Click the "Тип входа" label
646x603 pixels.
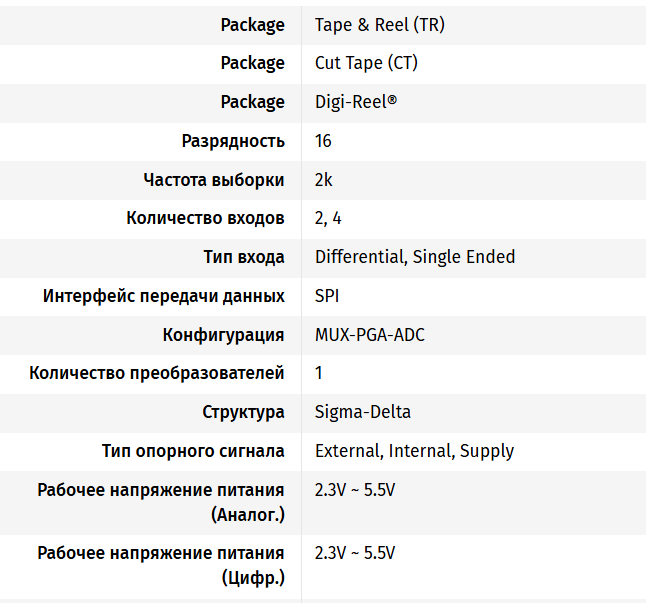(244, 257)
